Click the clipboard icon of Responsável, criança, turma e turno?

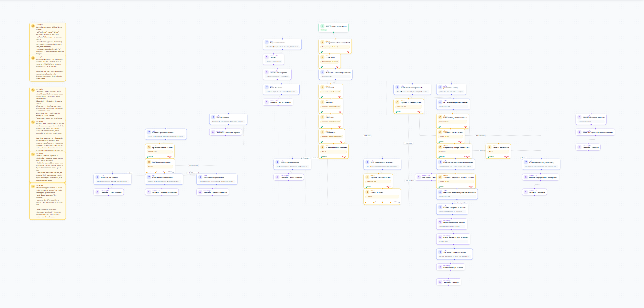click(x=440, y=147)
